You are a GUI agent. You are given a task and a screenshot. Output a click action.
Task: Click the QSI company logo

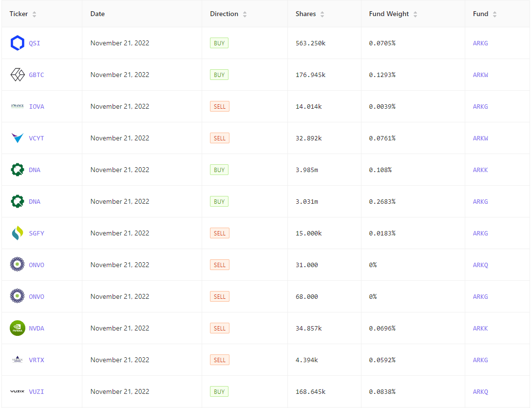(x=18, y=43)
